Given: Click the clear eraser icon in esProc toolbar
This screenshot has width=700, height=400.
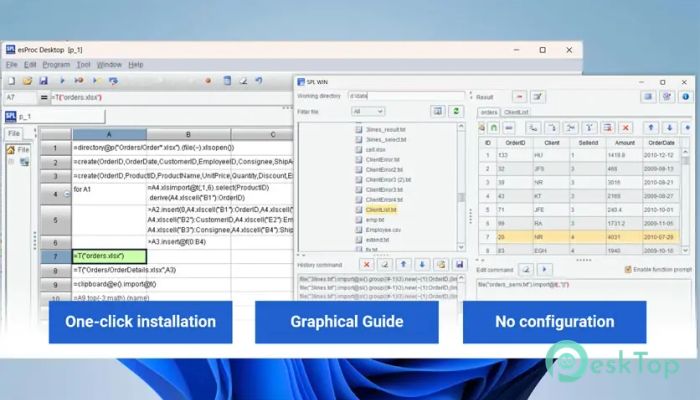Looking at the screenshot, I should pos(243,81).
